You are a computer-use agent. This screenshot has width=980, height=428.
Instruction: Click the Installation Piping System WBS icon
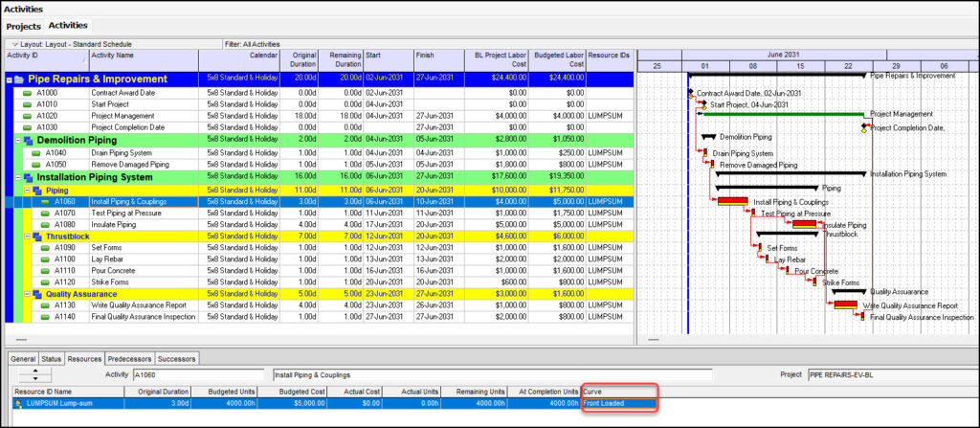click(28, 178)
